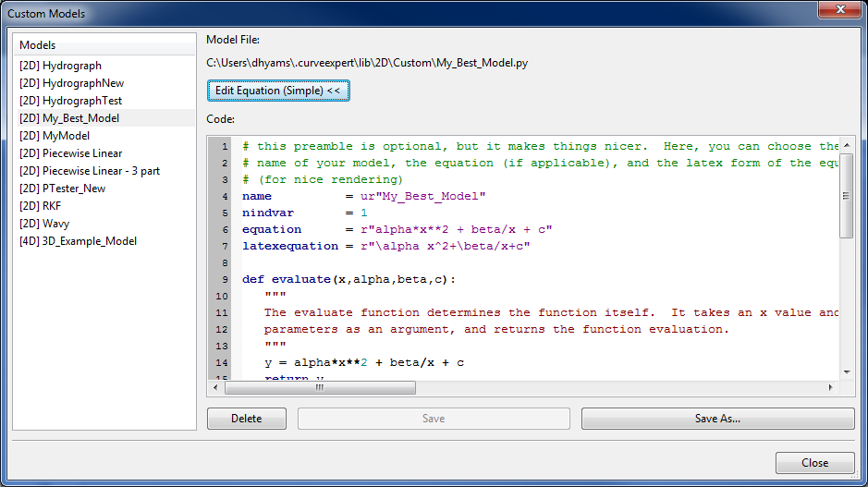Viewport: 868px width, 487px height.
Task: Delete the selected custom model
Action: click(246, 419)
